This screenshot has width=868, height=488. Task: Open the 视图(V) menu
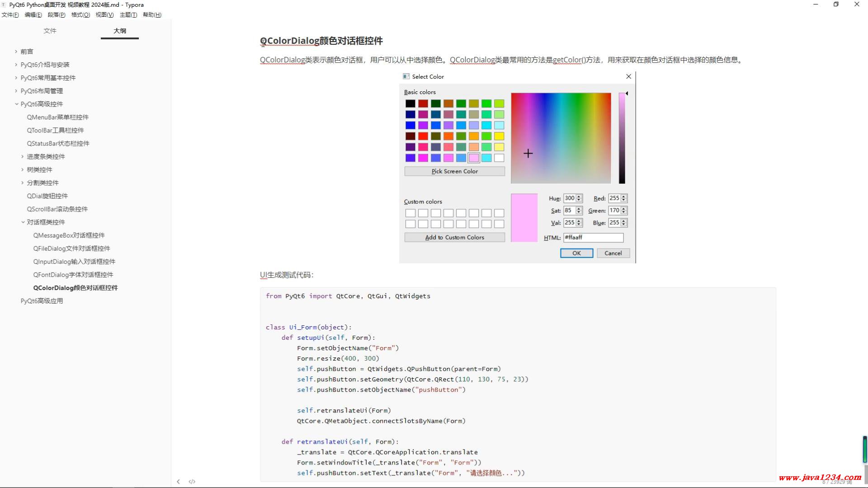click(104, 15)
